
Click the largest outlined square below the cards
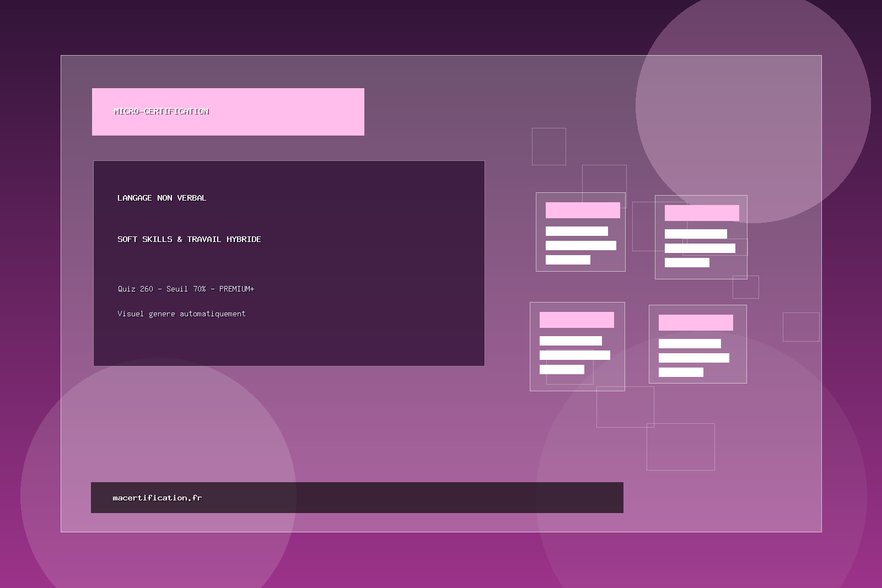pos(680,446)
